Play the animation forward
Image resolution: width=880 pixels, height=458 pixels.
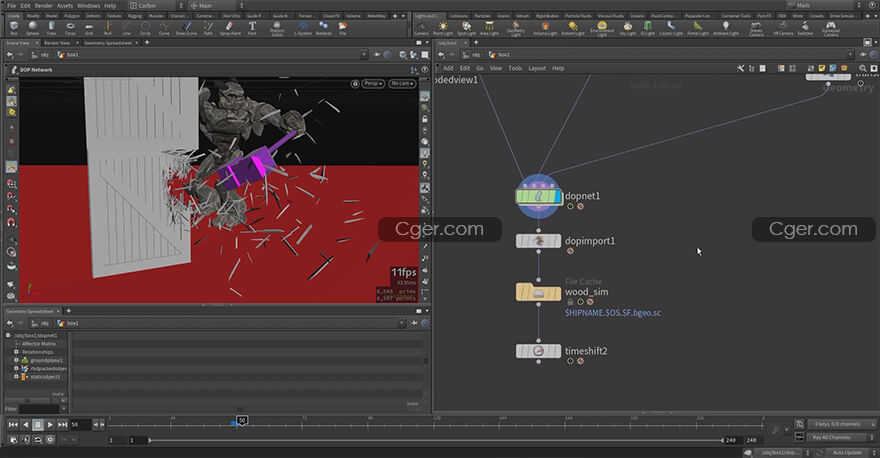tap(50, 425)
